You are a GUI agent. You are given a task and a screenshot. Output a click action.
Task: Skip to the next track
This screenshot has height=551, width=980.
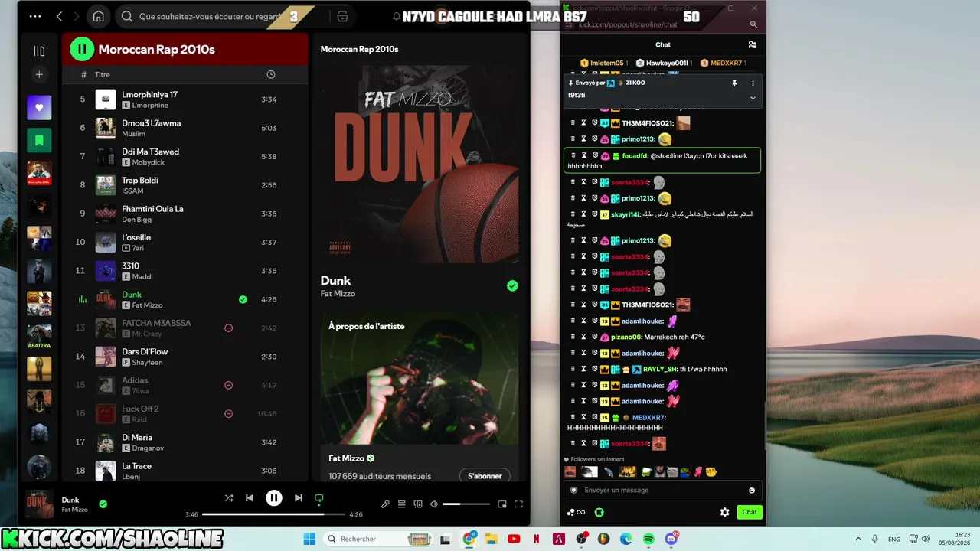tap(298, 497)
